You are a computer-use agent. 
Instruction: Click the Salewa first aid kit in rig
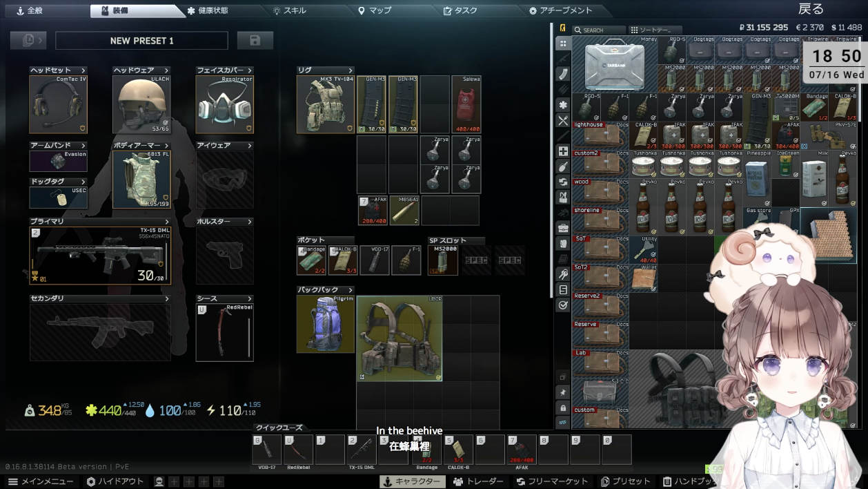tap(466, 104)
